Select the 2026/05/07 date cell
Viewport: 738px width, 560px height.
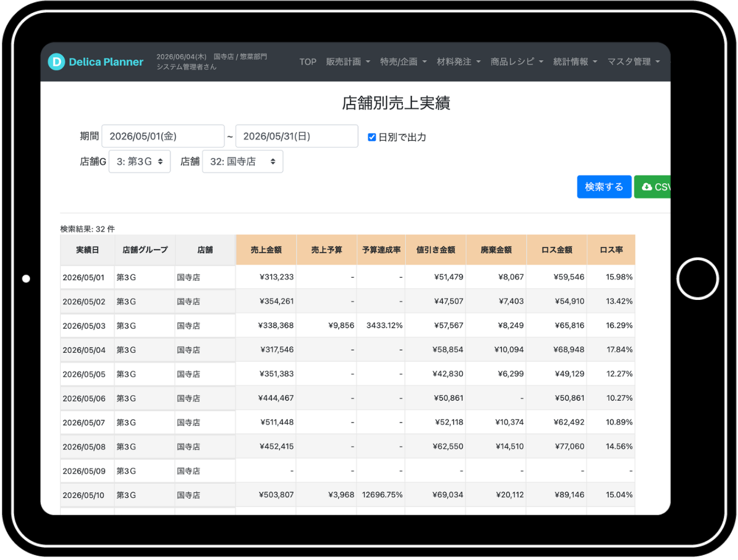pyautogui.click(x=87, y=422)
